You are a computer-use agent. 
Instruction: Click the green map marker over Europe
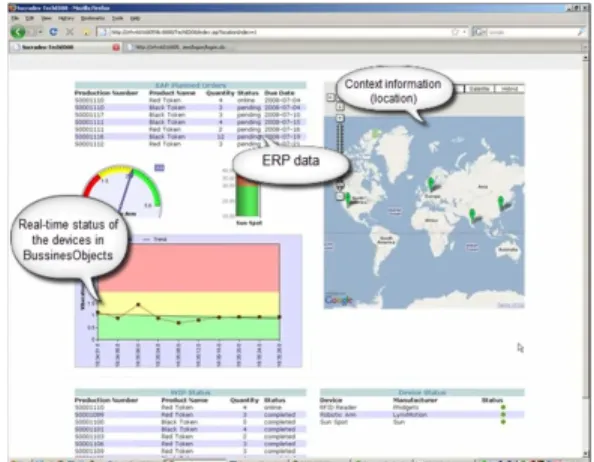click(x=431, y=184)
